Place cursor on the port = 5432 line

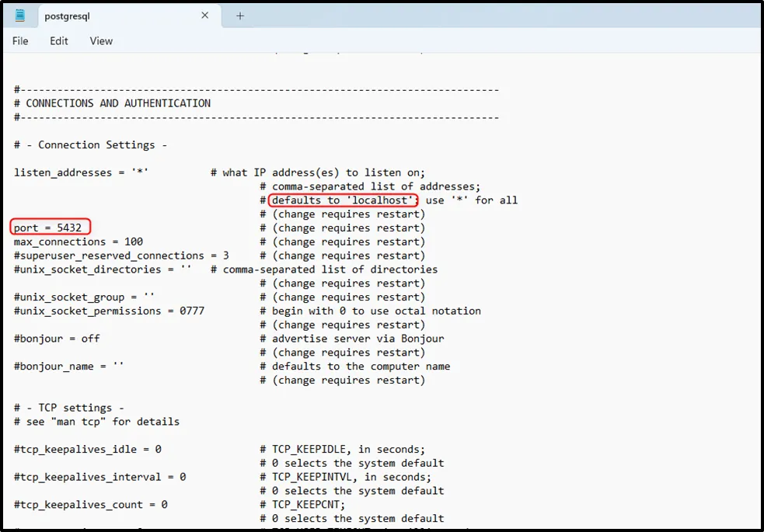[x=48, y=228]
